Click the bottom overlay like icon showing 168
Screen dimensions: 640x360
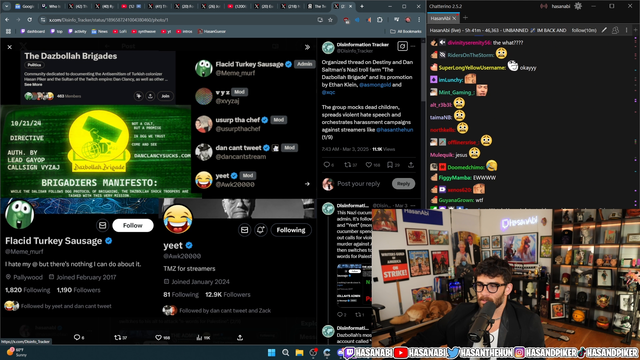pos(159,337)
